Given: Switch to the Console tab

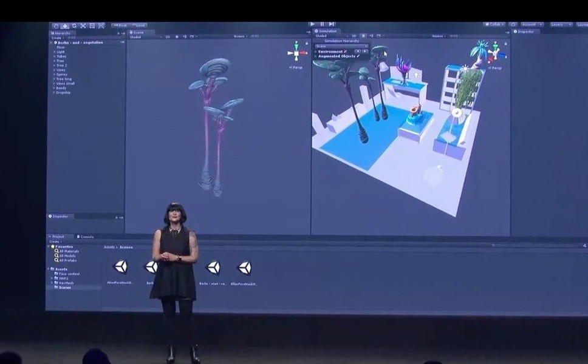Looking at the screenshot, I should [86, 237].
